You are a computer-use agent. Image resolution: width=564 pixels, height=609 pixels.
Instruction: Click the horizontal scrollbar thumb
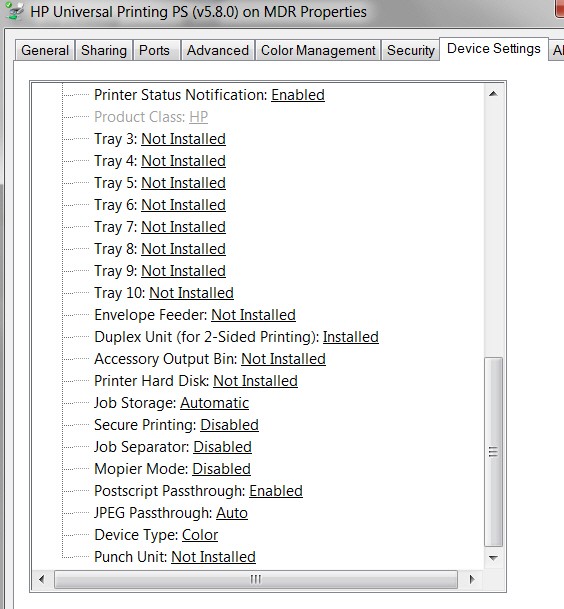point(256,579)
